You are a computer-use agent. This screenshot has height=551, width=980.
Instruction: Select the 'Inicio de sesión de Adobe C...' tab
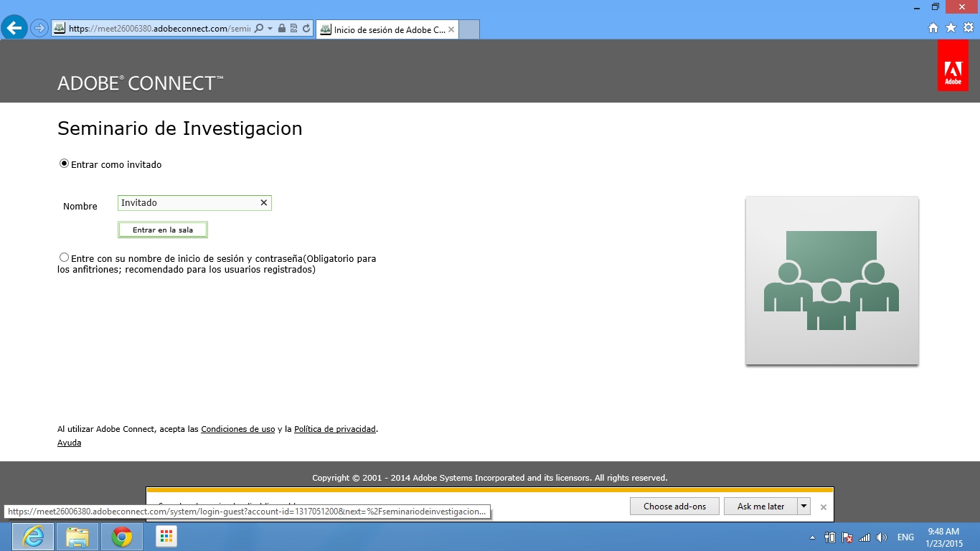pyautogui.click(x=386, y=29)
